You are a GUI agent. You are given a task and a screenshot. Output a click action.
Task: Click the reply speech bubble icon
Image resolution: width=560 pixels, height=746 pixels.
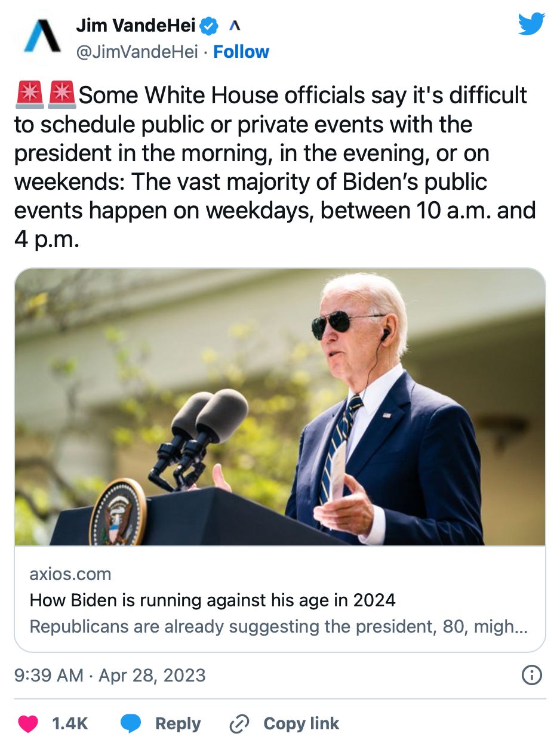pos(131,723)
